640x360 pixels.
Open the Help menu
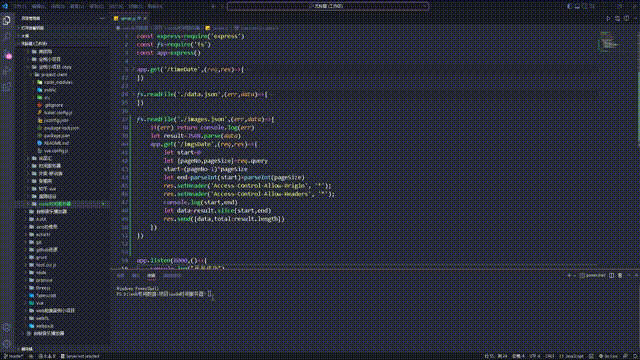[154, 6]
